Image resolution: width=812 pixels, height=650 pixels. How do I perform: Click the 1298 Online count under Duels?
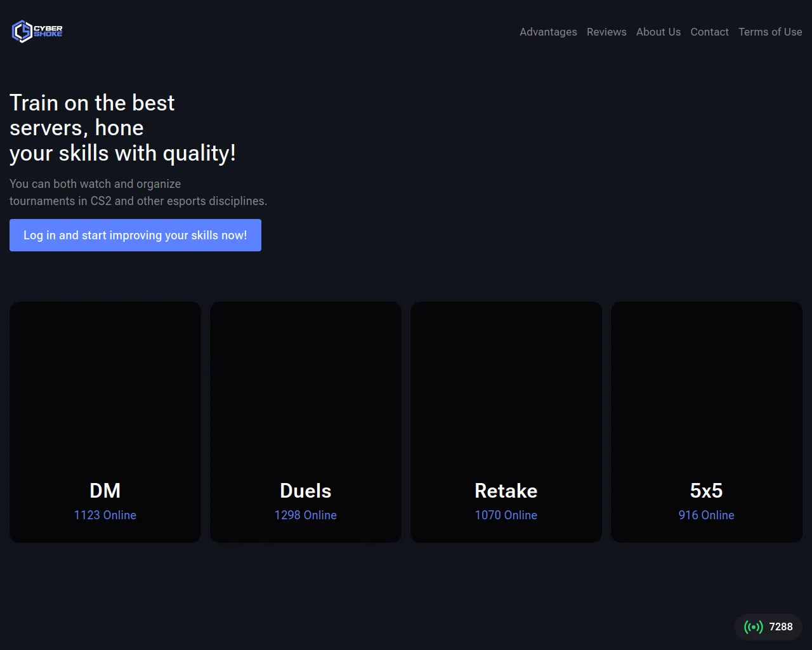tap(306, 515)
